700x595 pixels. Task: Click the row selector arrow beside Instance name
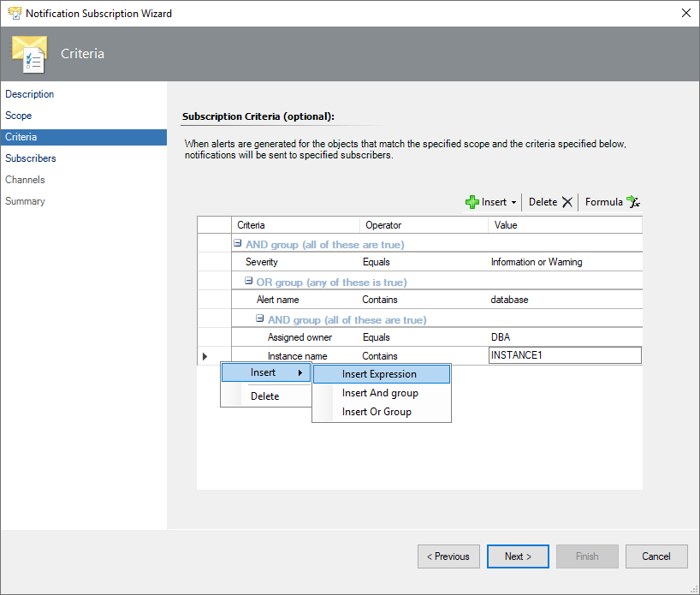pos(204,355)
